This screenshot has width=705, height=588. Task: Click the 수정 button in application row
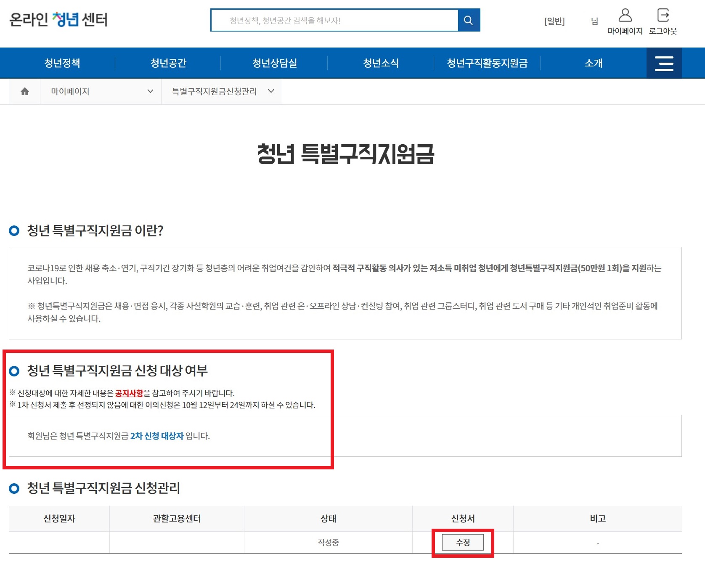[x=463, y=543]
